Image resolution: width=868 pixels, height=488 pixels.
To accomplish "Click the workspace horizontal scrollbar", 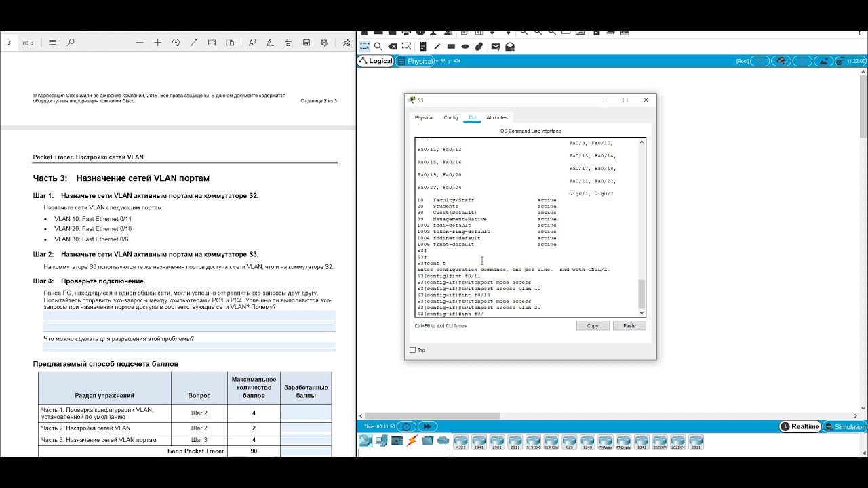I will coord(432,415).
